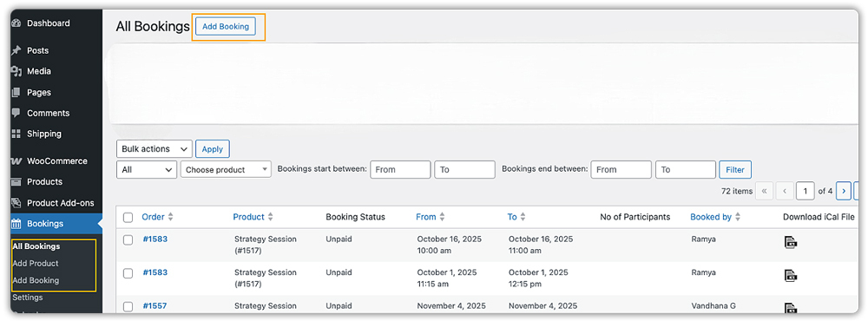Click the Pages sidebar icon
Screen dimensions: 868x321
pyautogui.click(x=16, y=93)
